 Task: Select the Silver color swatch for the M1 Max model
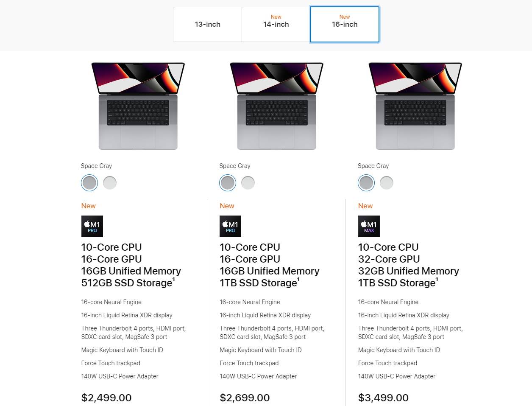click(x=386, y=182)
